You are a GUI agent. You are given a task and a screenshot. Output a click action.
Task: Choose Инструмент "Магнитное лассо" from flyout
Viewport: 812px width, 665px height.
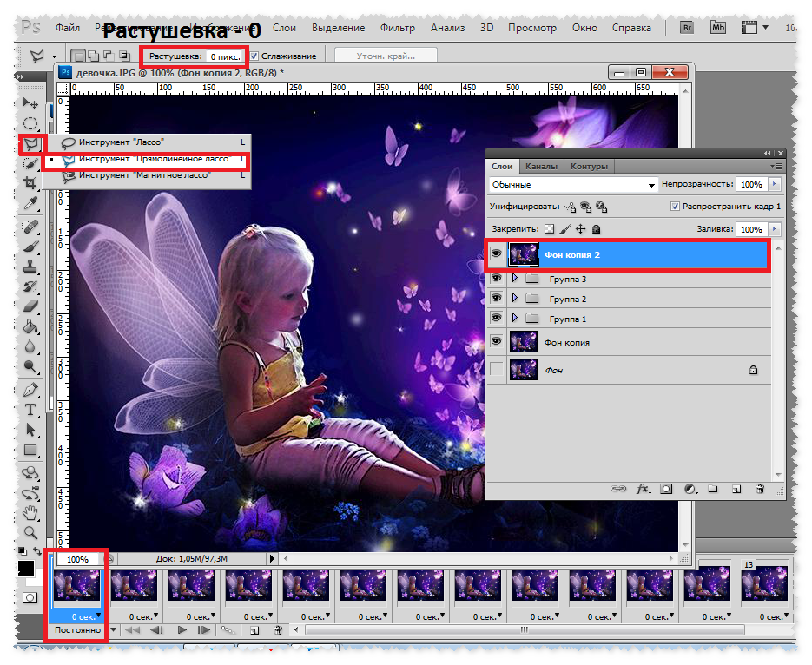147,175
